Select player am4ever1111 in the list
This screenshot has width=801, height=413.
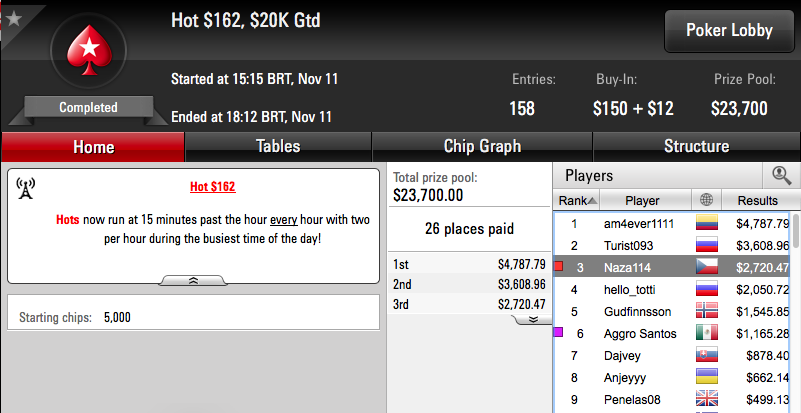click(x=672, y=223)
